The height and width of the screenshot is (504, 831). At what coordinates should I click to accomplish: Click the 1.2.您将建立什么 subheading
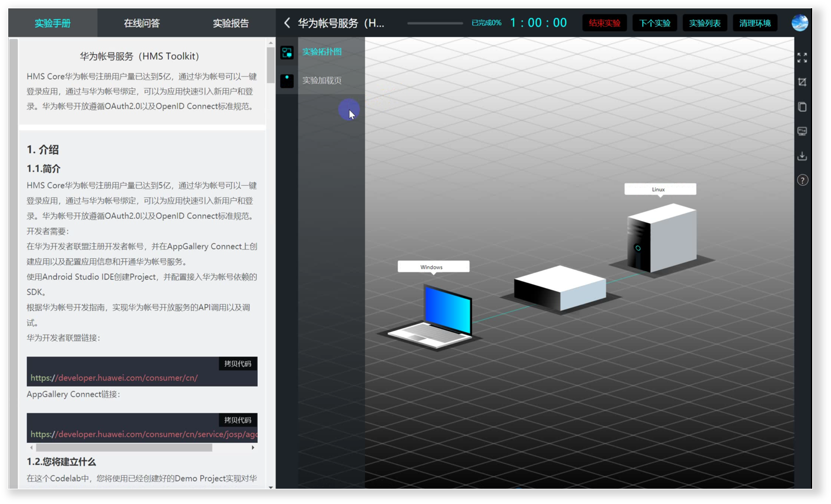coord(61,462)
